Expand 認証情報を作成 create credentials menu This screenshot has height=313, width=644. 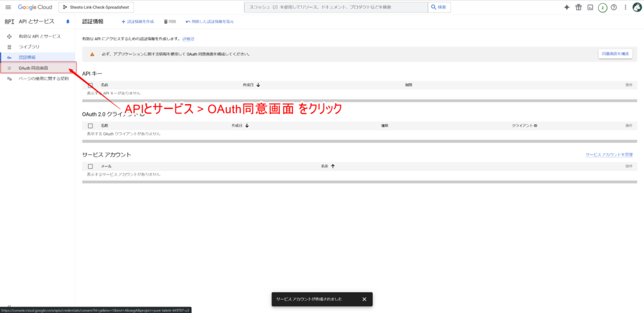138,21
